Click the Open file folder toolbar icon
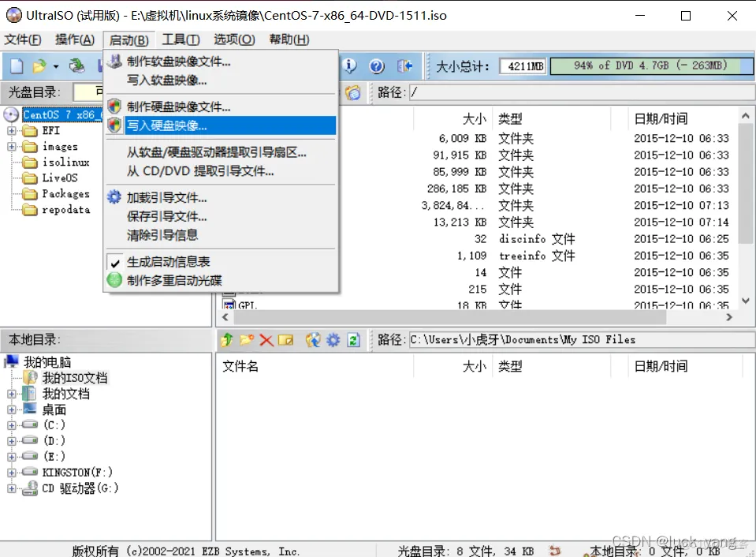Screen dimensions: 756x557 click(39, 66)
